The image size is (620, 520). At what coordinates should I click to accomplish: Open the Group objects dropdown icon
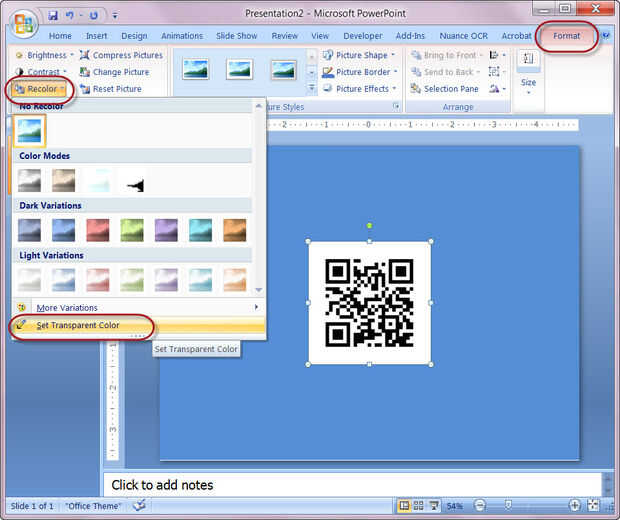497,72
